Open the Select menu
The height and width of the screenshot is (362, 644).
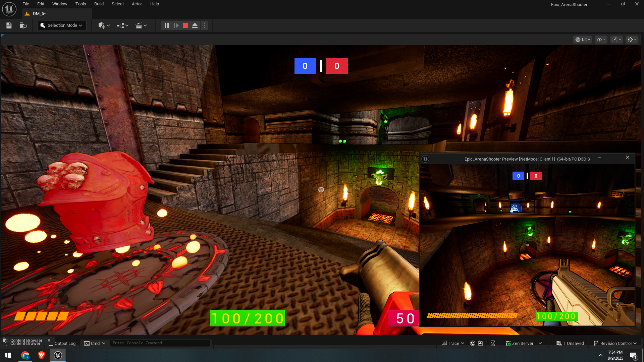118,4
